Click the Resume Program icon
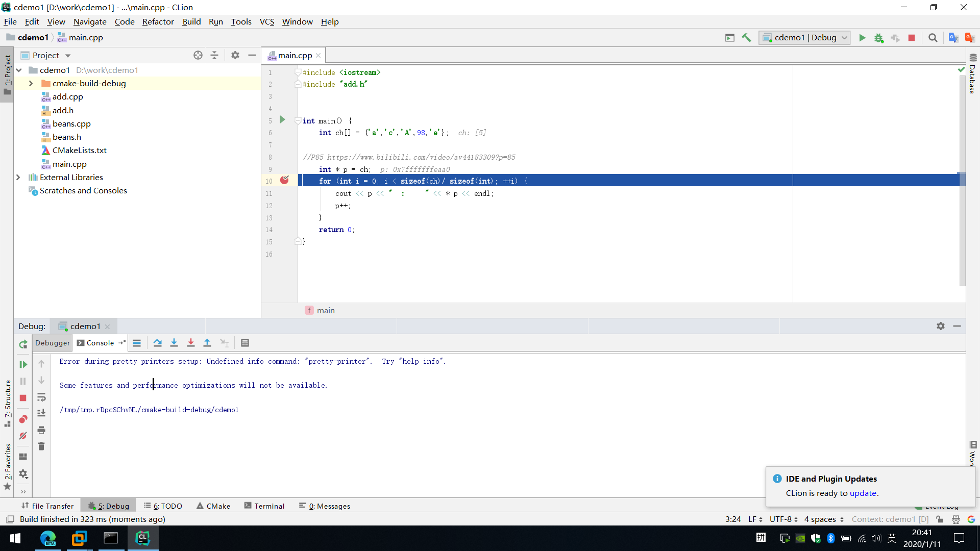Image resolution: width=980 pixels, height=551 pixels. pyautogui.click(x=23, y=364)
